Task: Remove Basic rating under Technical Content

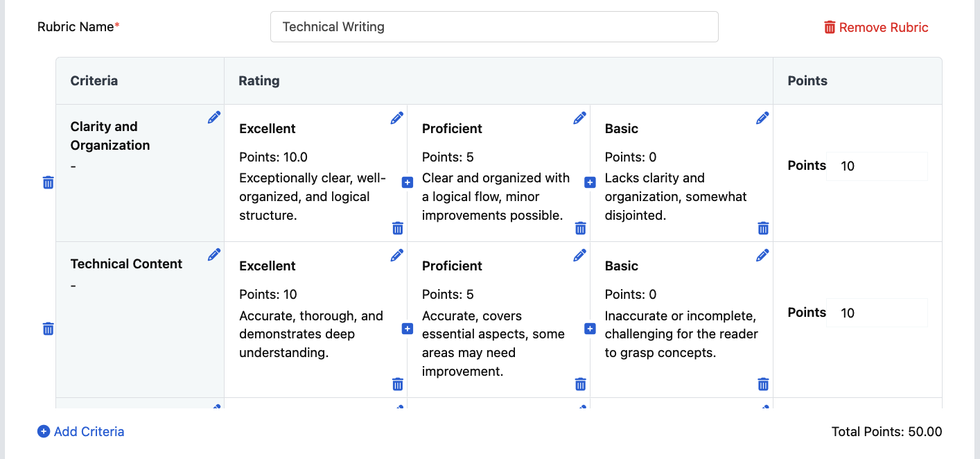Action: (x=763, y=383)
